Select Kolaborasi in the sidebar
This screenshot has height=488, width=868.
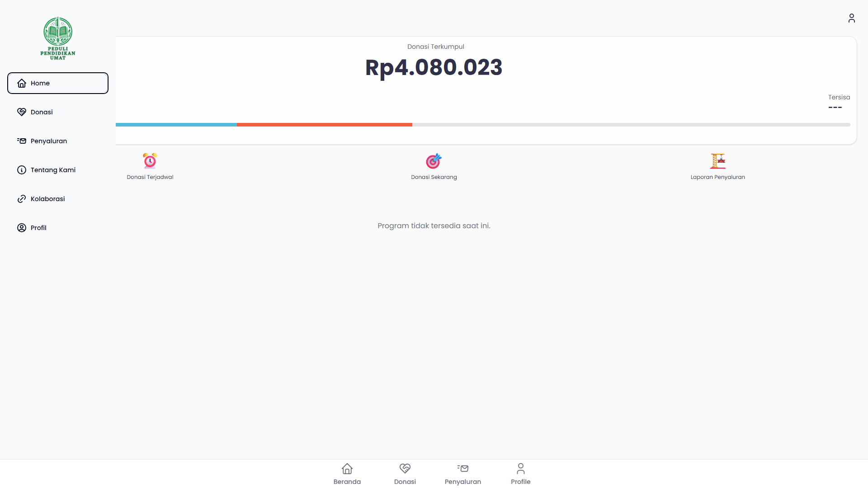point(47,198)
